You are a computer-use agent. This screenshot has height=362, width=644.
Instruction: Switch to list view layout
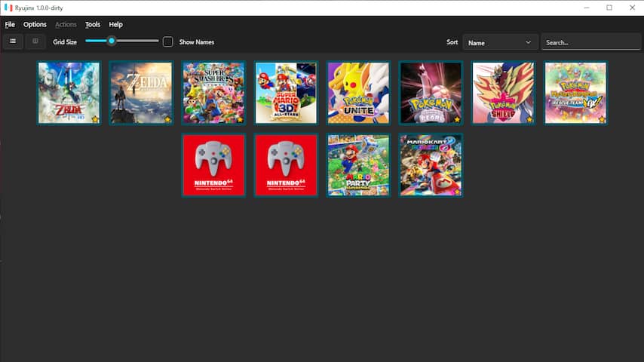tap(13, 41)
